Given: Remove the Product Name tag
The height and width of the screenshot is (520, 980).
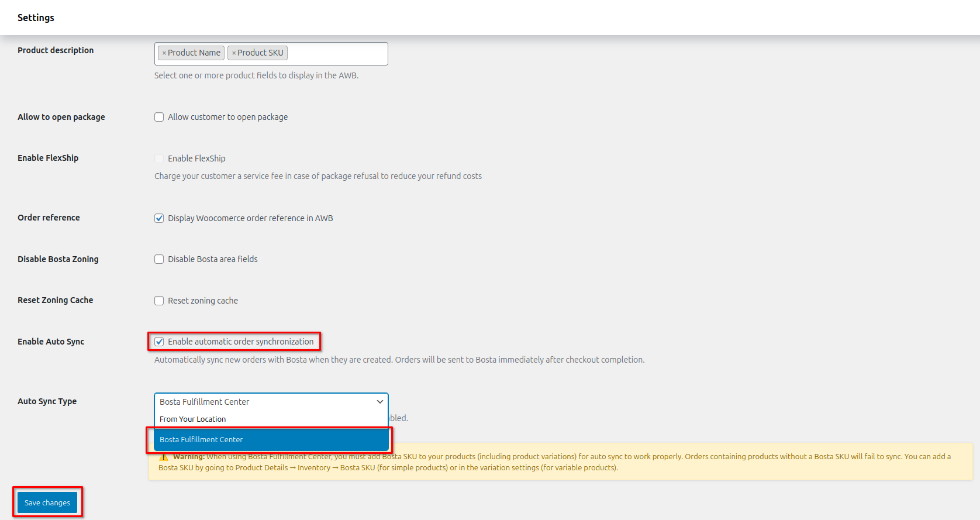Looking at the screenshot, I should click(164, 53).
